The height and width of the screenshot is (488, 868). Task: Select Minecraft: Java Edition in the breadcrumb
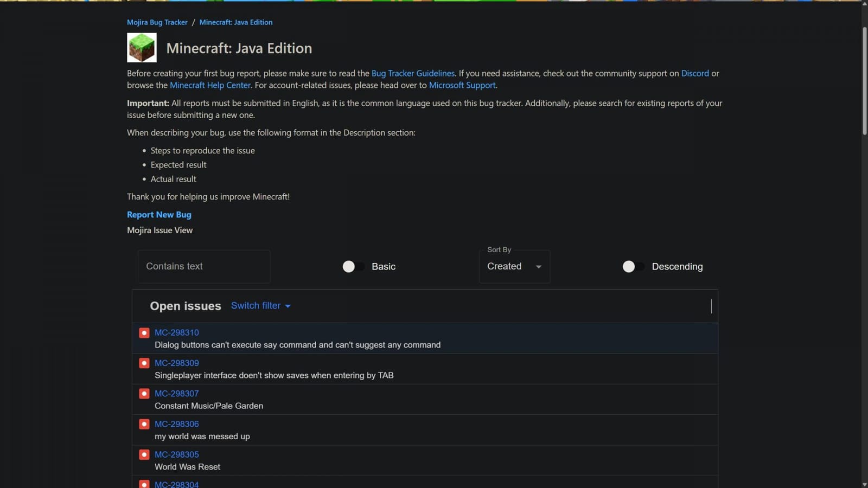coord(235,22)
